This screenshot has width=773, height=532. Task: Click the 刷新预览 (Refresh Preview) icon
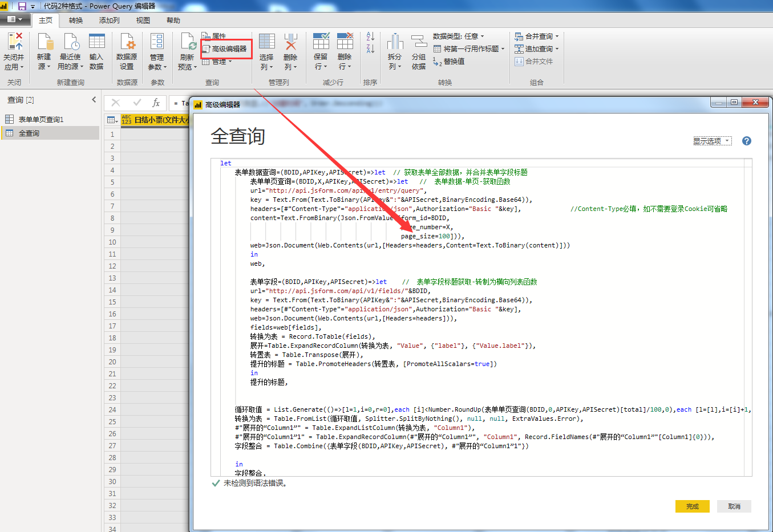188,43
